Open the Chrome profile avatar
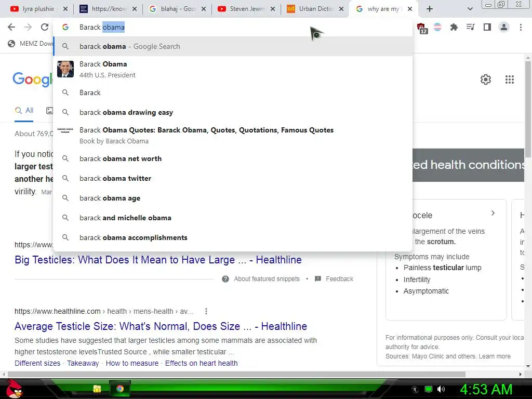Viewport: 532px width, 399px height. tap(504, 27)
